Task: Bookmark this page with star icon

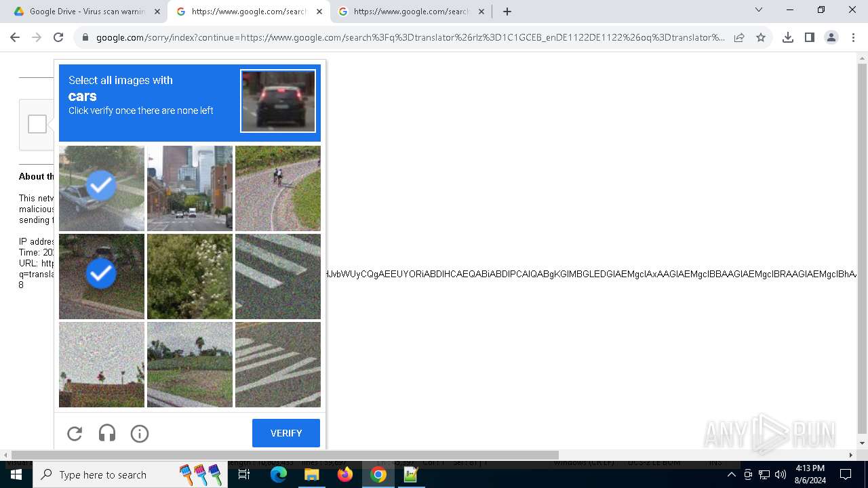Action: pyautogui.click(x=761, y=38)
